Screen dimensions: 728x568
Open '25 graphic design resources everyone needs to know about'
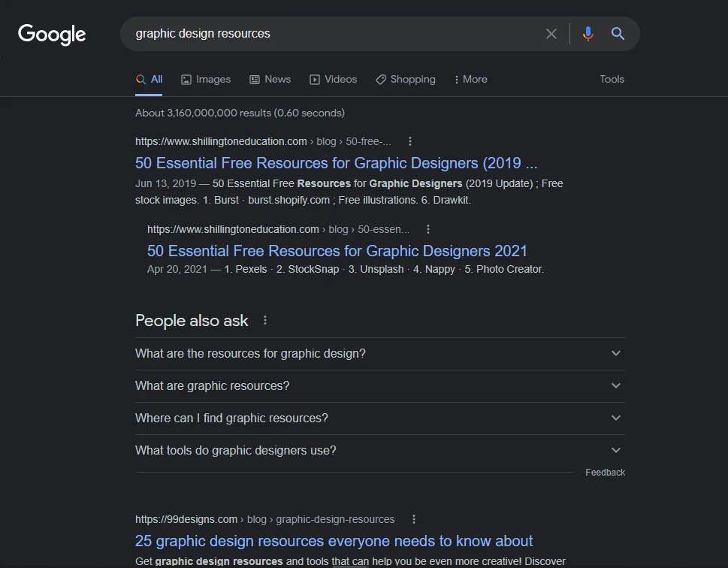tap(333, 540)
